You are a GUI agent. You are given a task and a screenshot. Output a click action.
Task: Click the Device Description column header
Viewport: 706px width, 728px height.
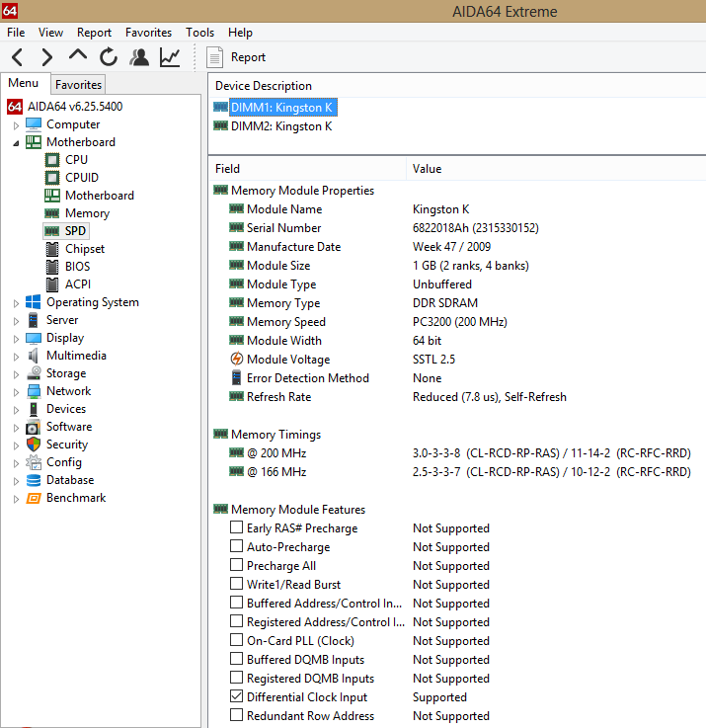457,86
